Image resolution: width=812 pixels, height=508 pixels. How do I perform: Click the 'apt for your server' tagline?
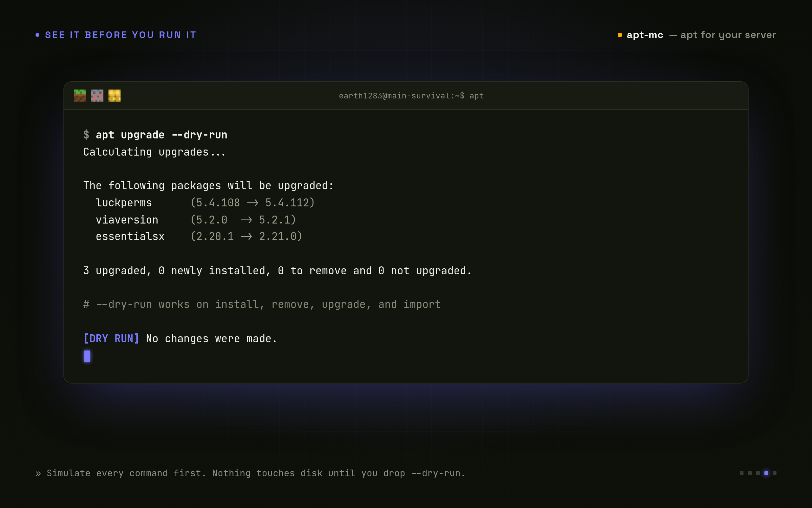point(728,35)
